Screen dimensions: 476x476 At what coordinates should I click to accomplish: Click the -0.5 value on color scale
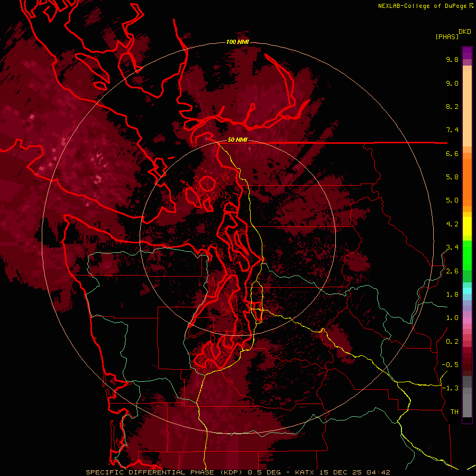[x=450, y=365]
